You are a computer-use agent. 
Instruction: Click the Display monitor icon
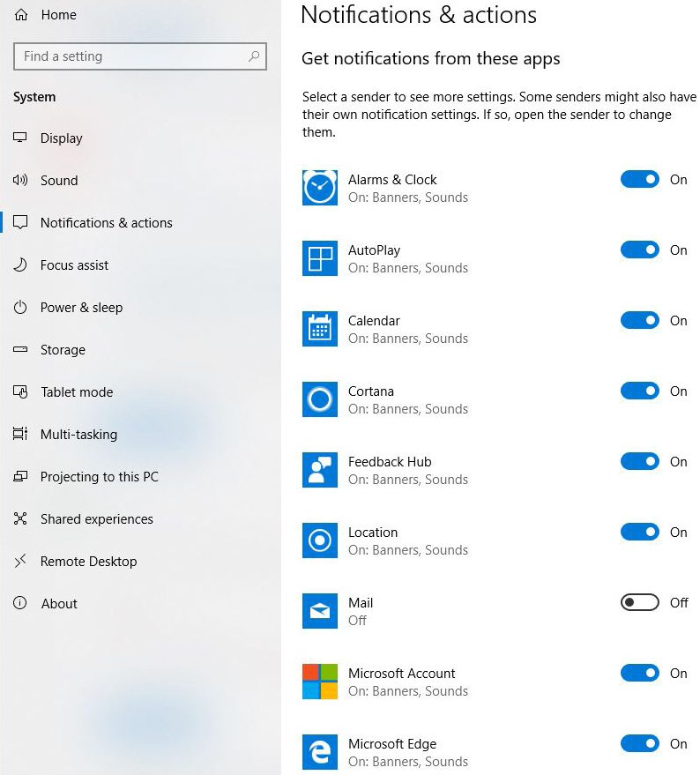click(x=19, y=138)
